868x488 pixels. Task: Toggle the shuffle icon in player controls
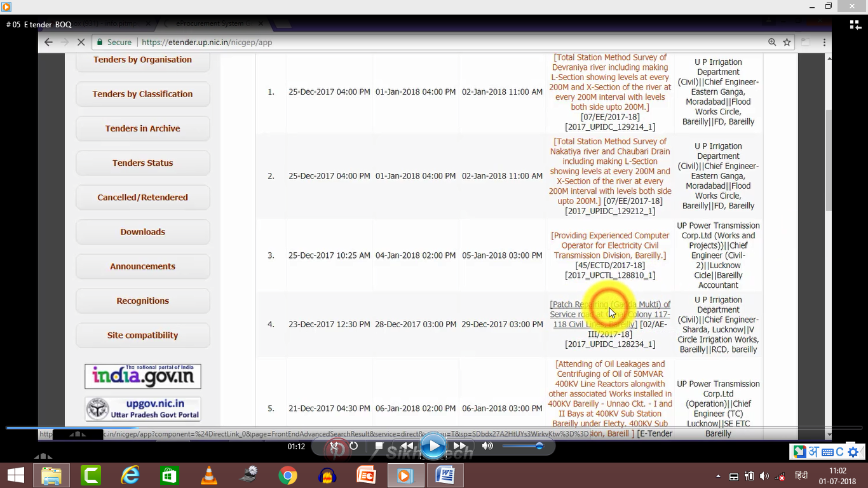334,446
